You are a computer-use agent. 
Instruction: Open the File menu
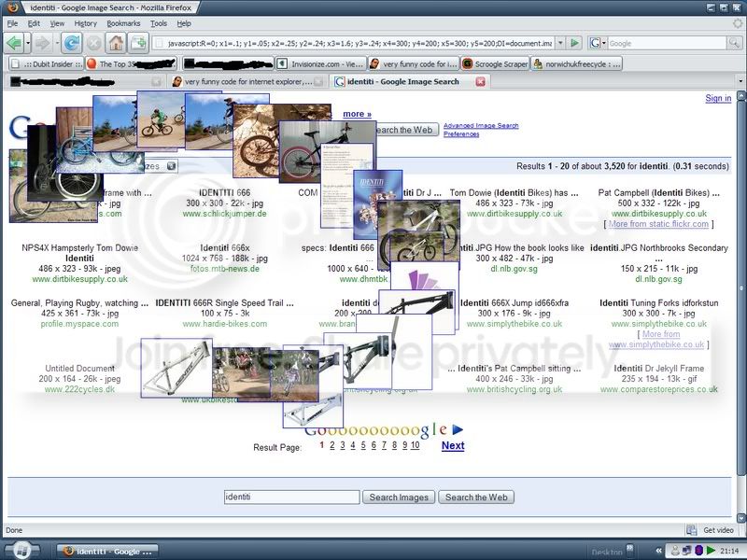tap(12, 23)
